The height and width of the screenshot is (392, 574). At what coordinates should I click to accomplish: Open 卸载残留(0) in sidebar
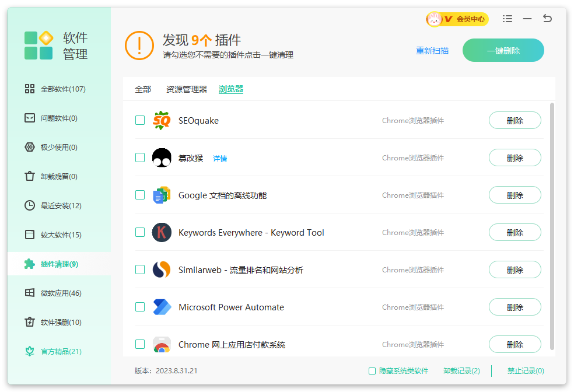(x=59, y=176)
